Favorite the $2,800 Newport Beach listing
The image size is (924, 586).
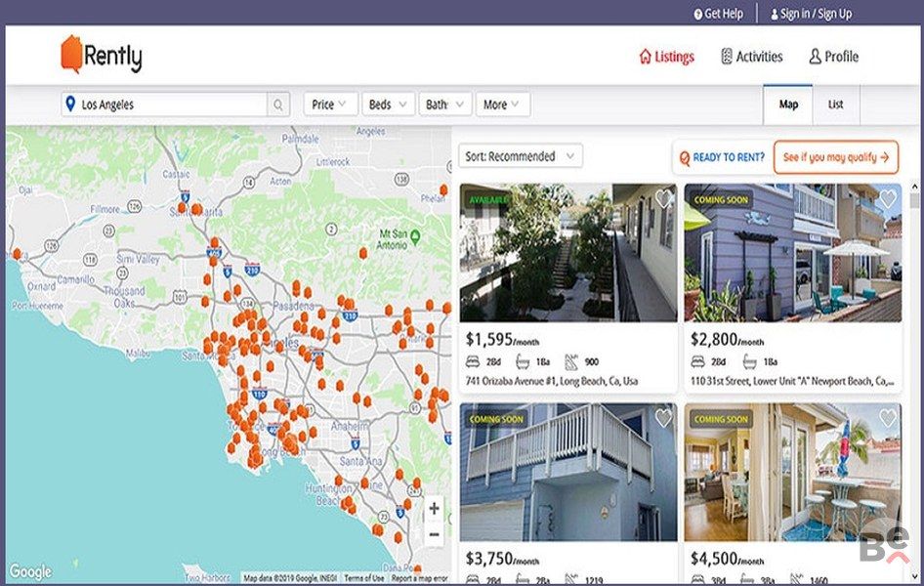(887, 199)
